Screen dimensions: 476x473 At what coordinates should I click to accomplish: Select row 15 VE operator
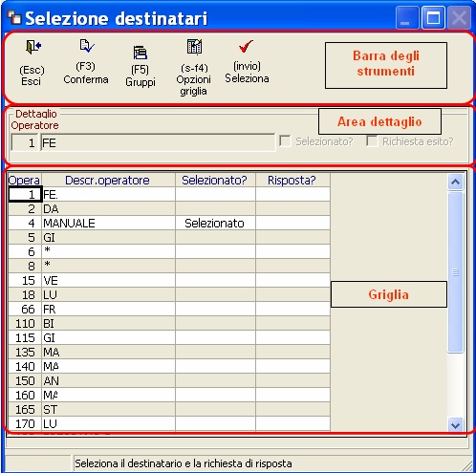pos(169,280)
